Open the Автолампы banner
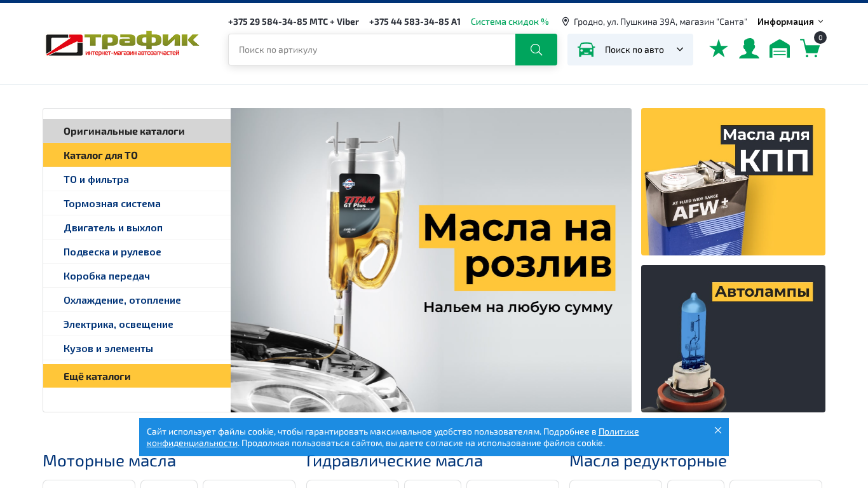 [x=733, y=339]
